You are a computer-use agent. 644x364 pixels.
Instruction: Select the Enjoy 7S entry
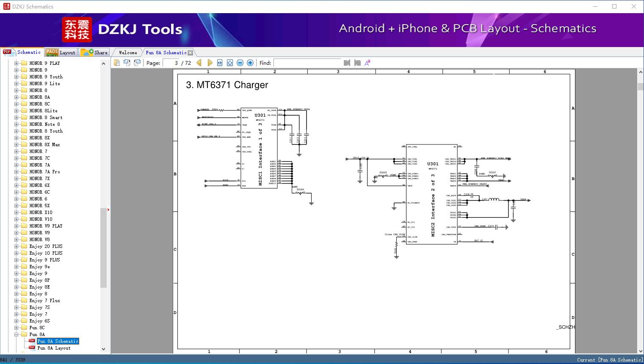[39, 307]
